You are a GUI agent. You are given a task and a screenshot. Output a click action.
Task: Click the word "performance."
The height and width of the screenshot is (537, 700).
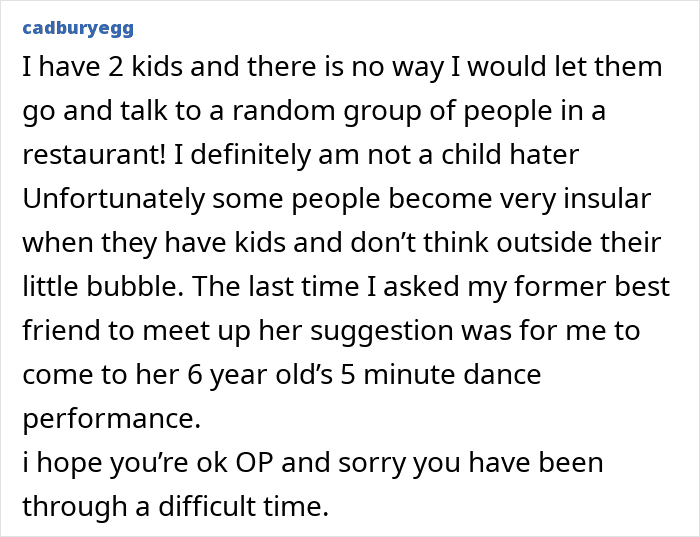coord(112,420)
